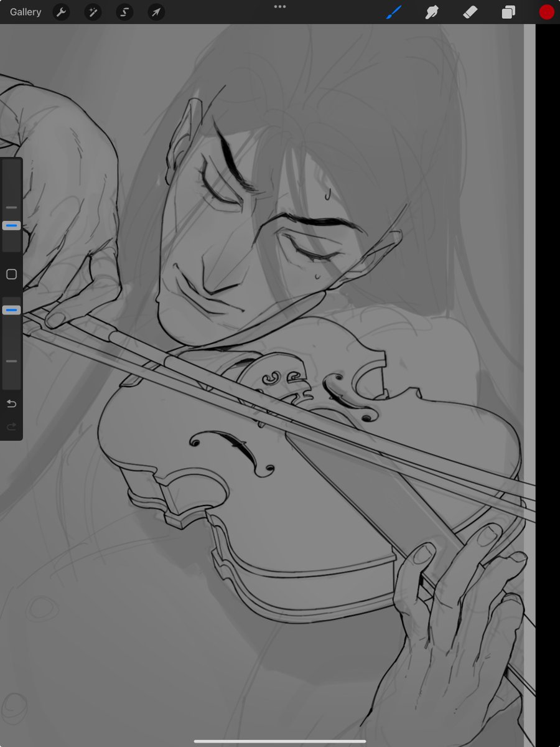
Task: Tap the square modify button on sidebar
Action: coord(11,274)
